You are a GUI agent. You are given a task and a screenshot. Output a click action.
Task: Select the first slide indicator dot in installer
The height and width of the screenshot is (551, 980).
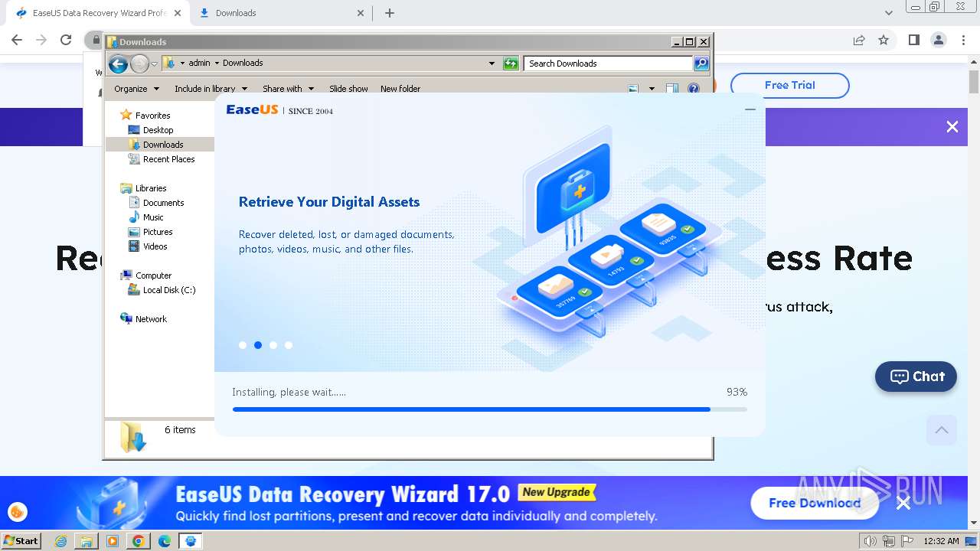click(243, 345)
